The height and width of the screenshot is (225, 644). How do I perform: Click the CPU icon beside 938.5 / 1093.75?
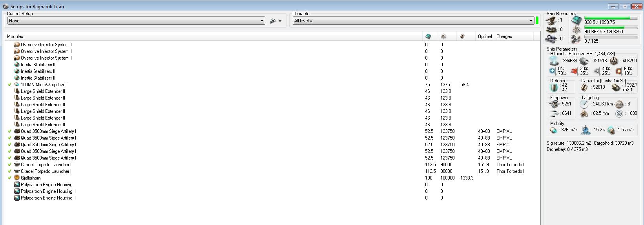(576, 20)
